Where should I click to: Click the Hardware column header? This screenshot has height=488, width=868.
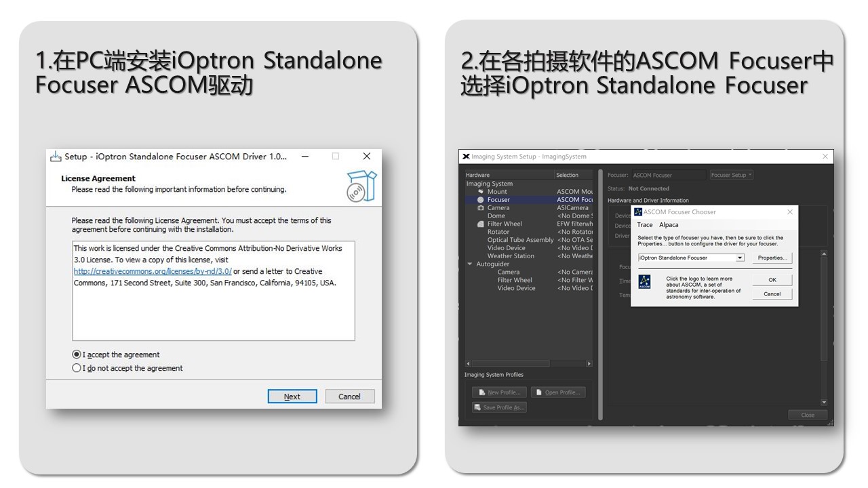[x=509, y=175]
